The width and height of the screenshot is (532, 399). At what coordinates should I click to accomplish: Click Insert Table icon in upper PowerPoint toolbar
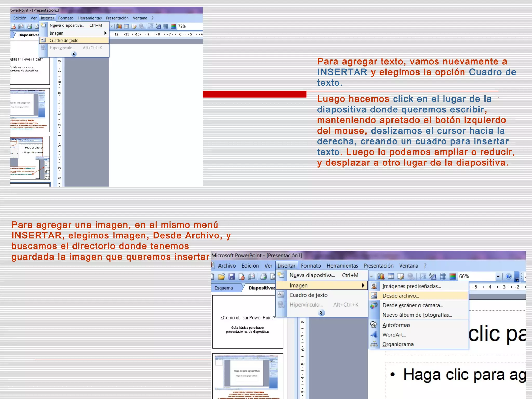tap(127, 26)
